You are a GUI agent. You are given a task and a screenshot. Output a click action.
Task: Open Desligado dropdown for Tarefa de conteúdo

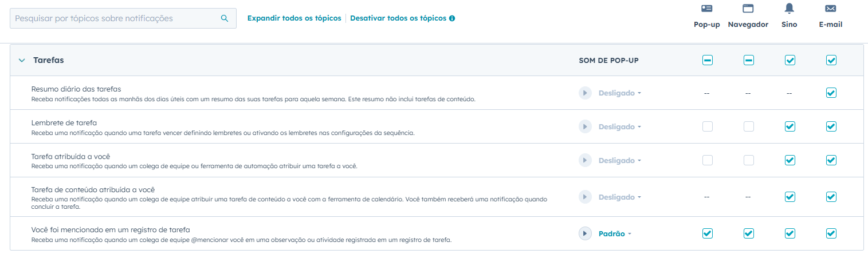[620, 197]
